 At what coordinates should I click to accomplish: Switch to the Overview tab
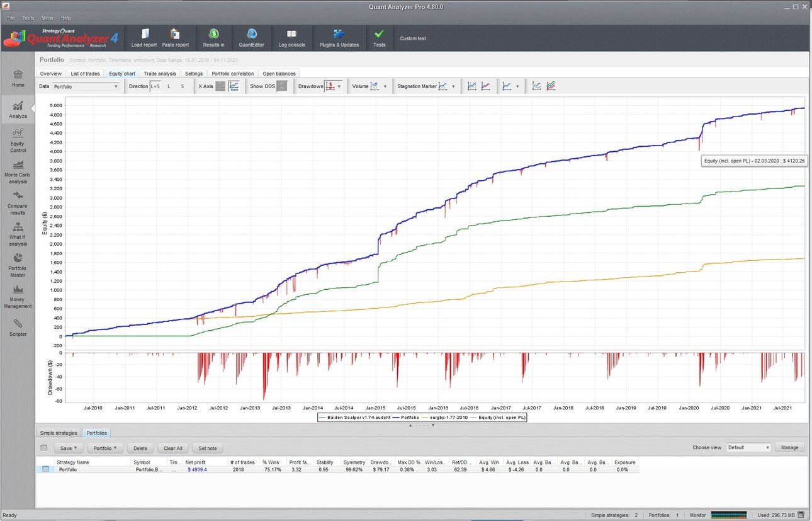tap(51, 74)
